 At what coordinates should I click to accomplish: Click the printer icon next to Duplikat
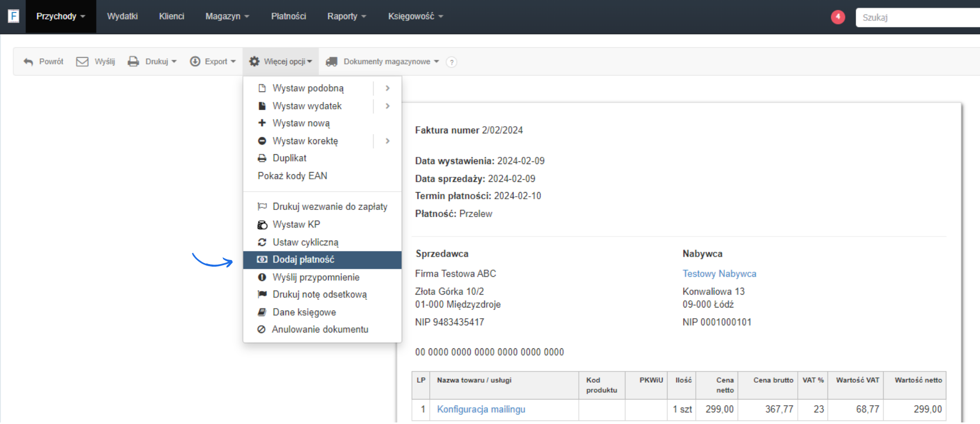tap(262, 158)
